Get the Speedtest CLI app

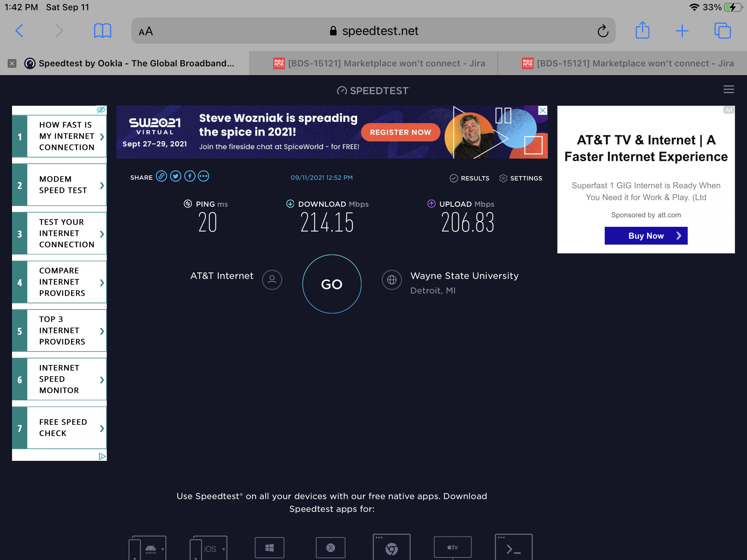[514, 547]
